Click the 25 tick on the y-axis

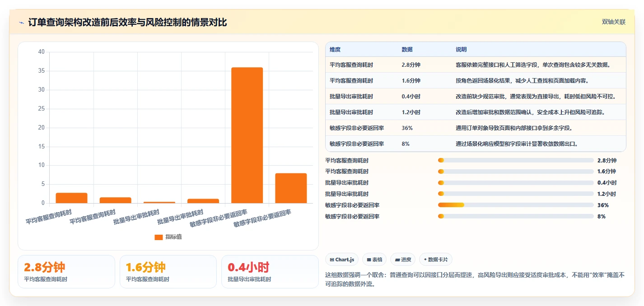(42, 109)
